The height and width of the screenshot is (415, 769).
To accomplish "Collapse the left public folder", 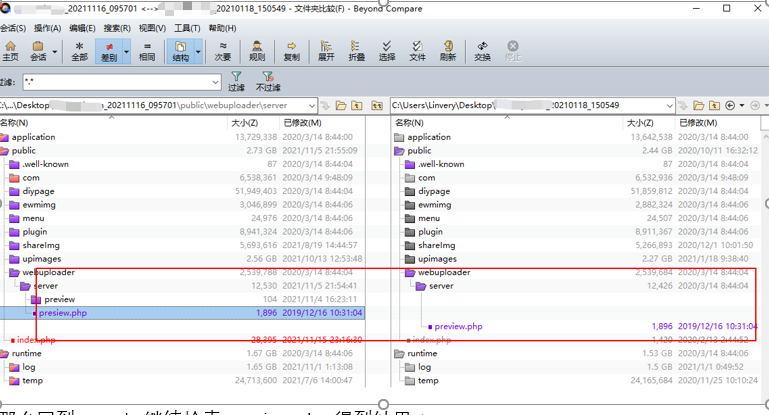I will point(4,151).
